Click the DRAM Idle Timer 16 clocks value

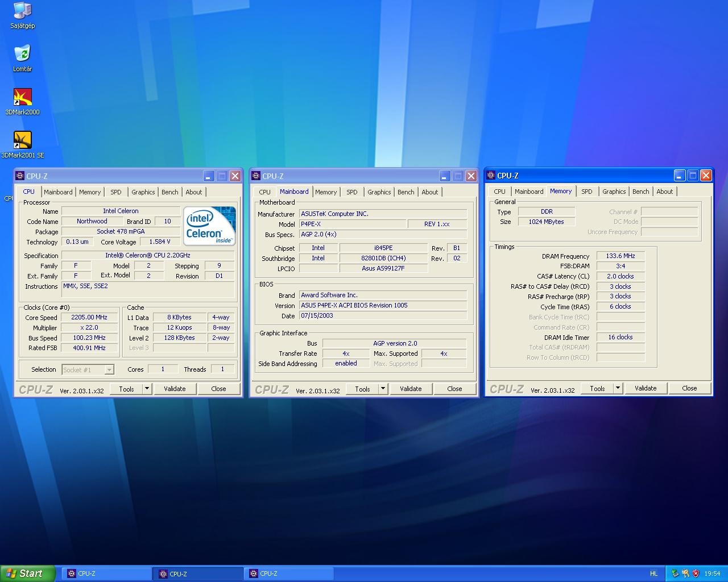pos(621,338)
